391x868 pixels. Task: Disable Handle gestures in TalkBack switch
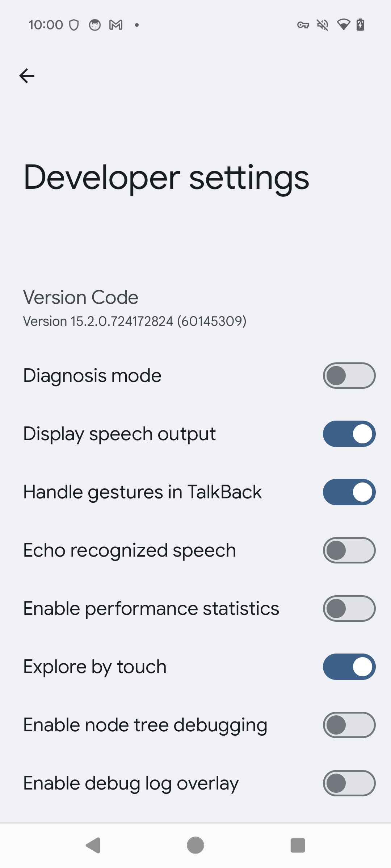(349, 492)
